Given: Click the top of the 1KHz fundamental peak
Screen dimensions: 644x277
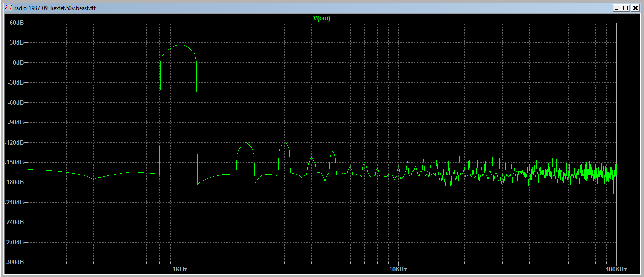Looking at the screenshot, I should click(x=180, y=45).
